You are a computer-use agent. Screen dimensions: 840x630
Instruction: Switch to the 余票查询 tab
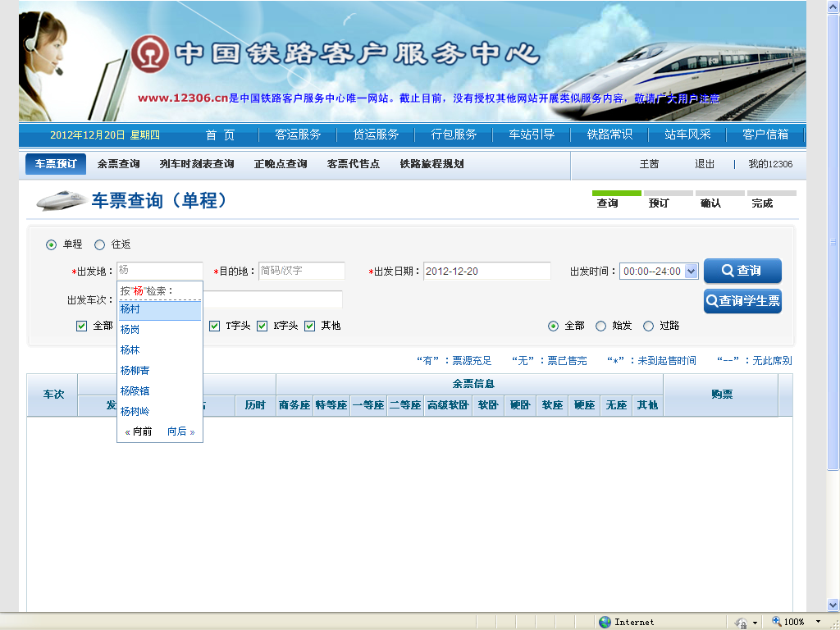[x=118, y=164]
